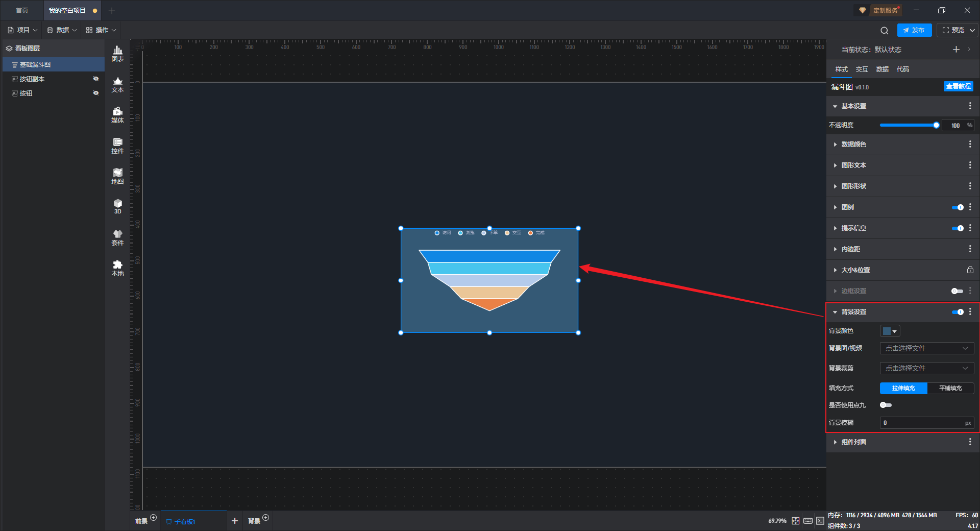Image resolution: width=980 pixels, height=531 pixels.
Task: Open the 项目 menu
Action: click(x=22, y=30)
